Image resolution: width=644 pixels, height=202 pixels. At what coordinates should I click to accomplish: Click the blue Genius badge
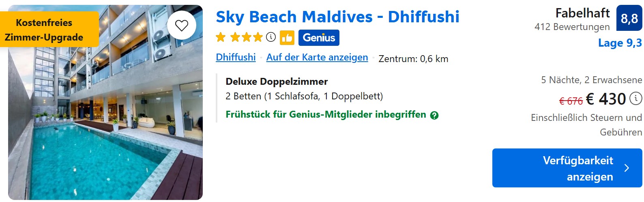click(x=319, y=38)
